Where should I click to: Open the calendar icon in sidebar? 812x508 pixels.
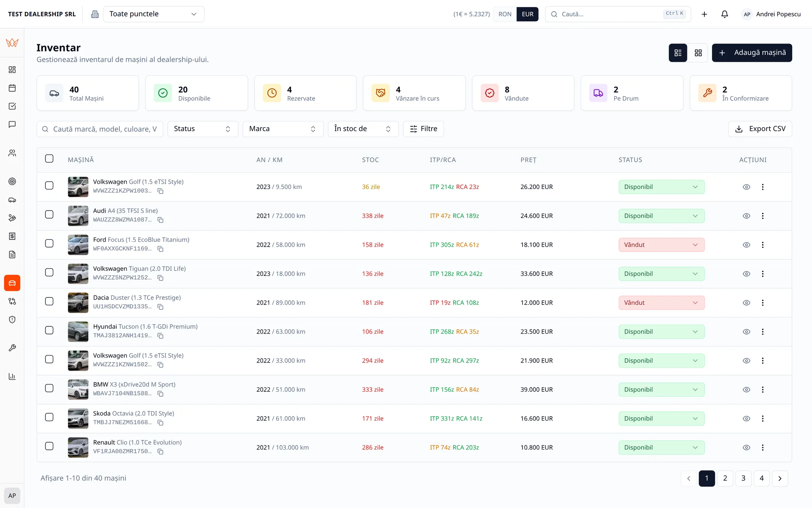(x=12, y=88)
